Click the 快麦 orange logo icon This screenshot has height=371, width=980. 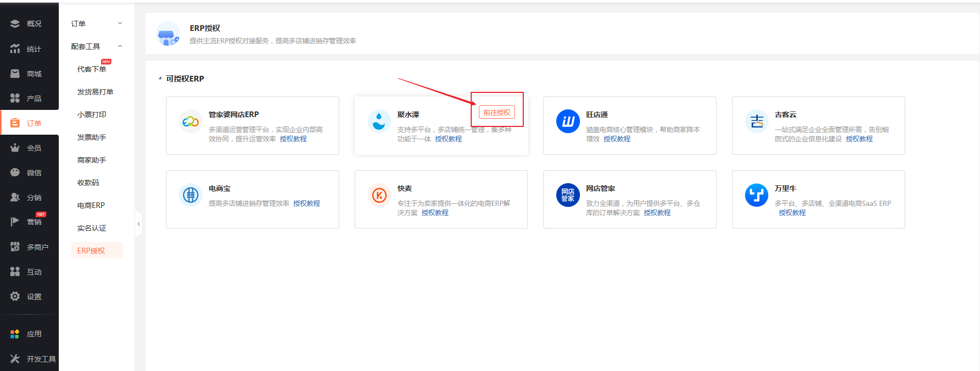379,196
